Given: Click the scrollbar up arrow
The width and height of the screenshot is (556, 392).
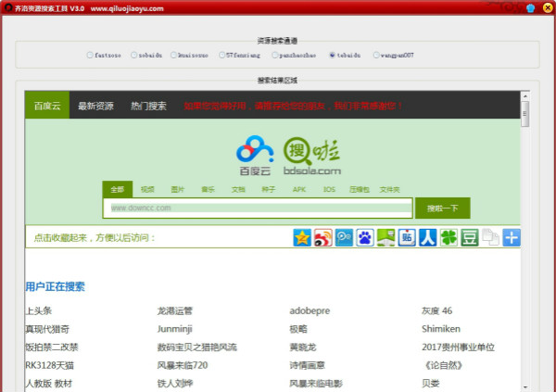Looking at the screenshot, I should click(x=525, y=95).
